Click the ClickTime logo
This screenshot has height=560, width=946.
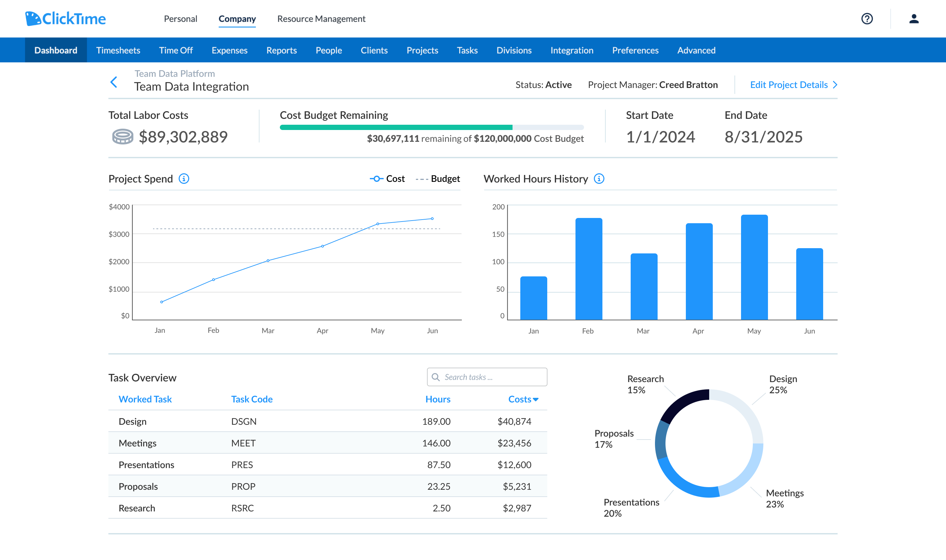click(x=65, y=18)
